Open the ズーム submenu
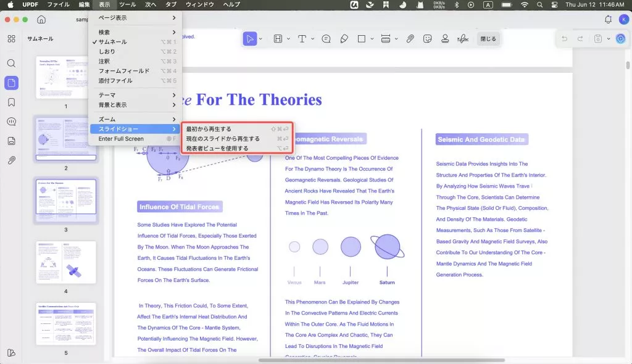 (135, 119)
